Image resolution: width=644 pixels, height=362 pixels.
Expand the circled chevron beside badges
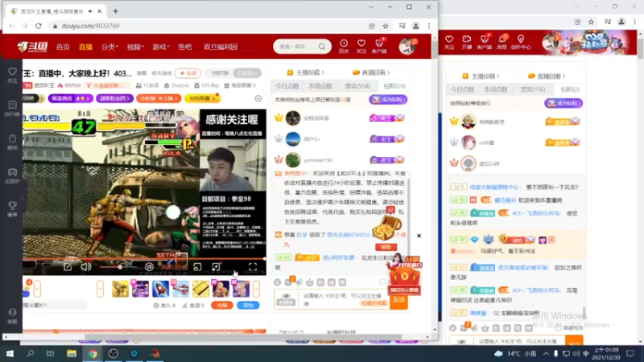click(258, 98)
